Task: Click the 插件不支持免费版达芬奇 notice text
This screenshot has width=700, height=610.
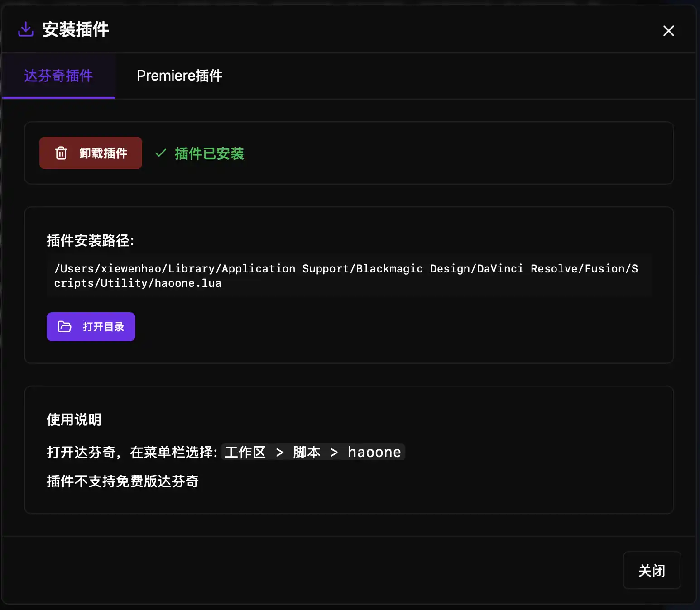Action: click(123, 481)
